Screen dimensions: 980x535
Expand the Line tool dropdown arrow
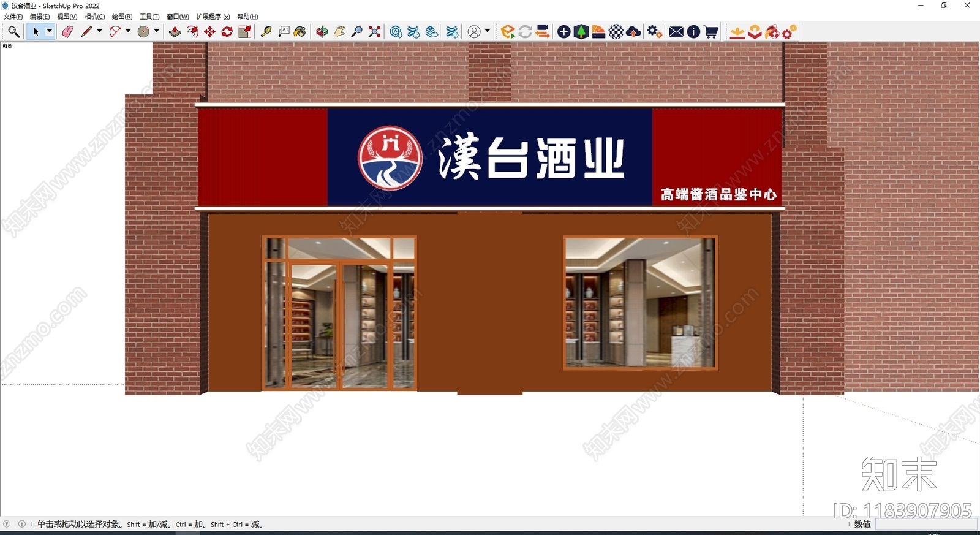point(99,31)
